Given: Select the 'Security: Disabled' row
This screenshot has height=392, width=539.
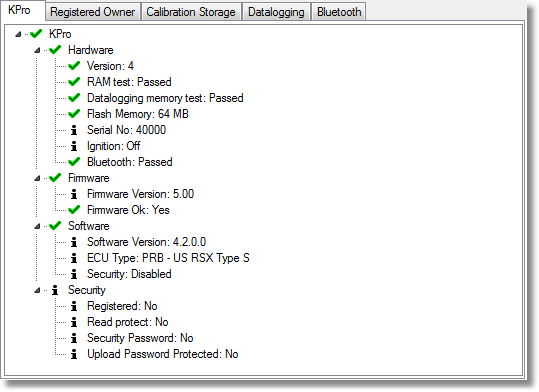Looking at the screenshot, I should [x=129, y=274].
